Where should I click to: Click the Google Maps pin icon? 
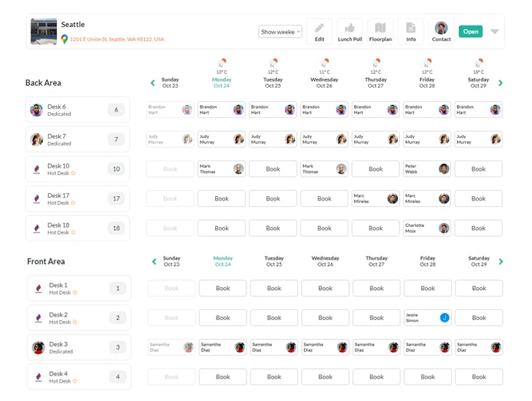coord(64,39)
